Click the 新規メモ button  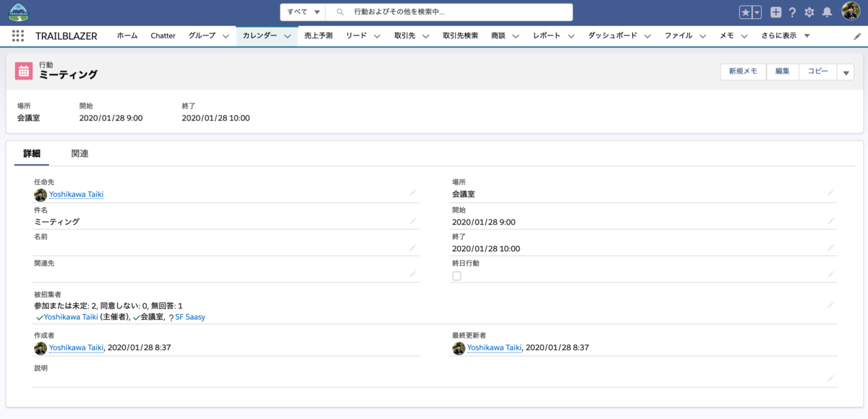(x=742, y=71)
